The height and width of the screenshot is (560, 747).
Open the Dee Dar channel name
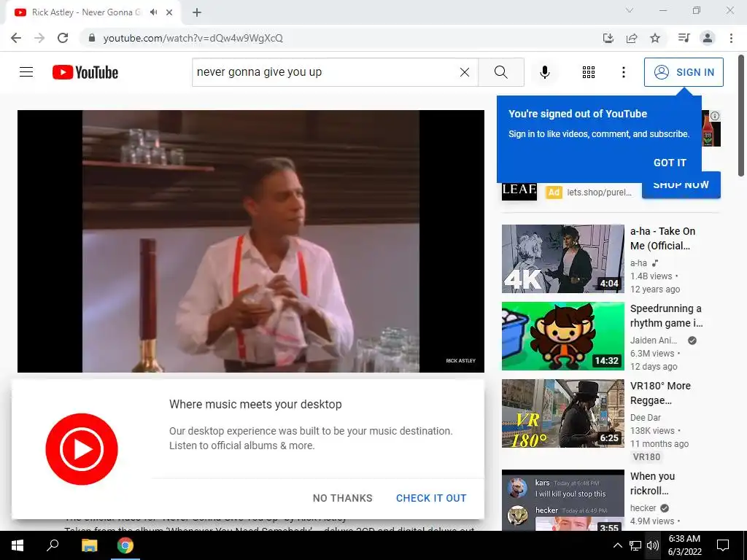click(645, 418)
